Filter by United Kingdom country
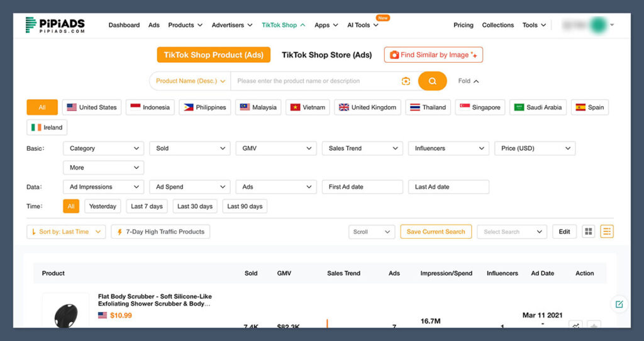Image resolution: width=644 pixels, height=341 pixels. pyautogui.click(x=367, y=107)
